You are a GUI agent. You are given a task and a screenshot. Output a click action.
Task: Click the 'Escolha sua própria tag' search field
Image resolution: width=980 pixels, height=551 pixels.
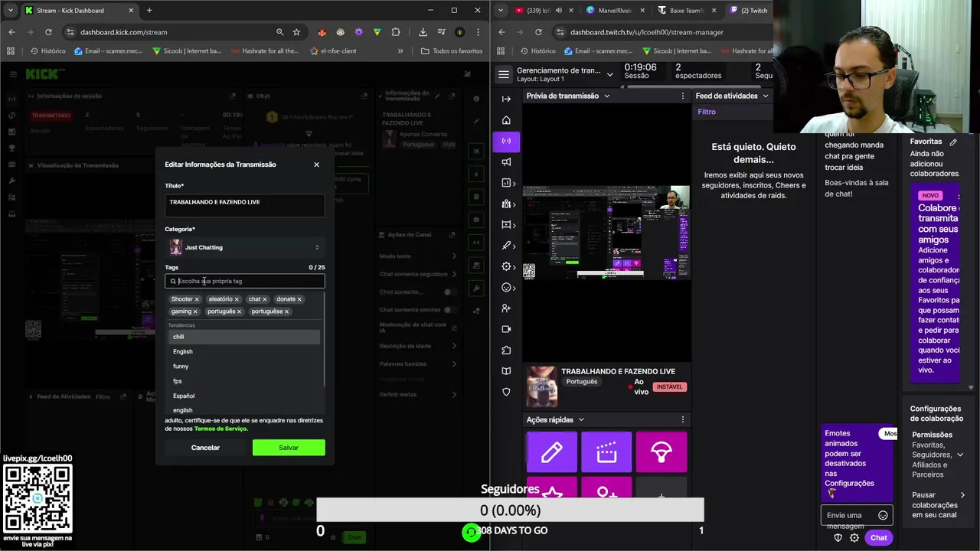(245, 281)
